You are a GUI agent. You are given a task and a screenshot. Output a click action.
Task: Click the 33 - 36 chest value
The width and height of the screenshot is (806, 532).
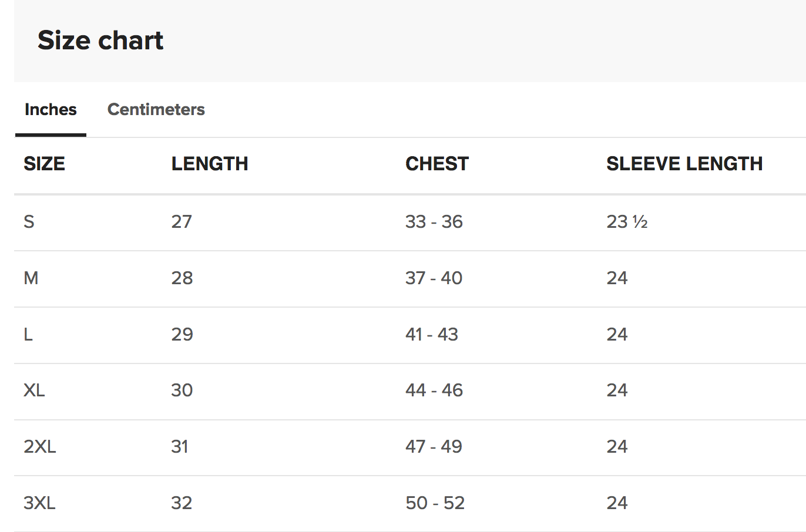[434, 222]
